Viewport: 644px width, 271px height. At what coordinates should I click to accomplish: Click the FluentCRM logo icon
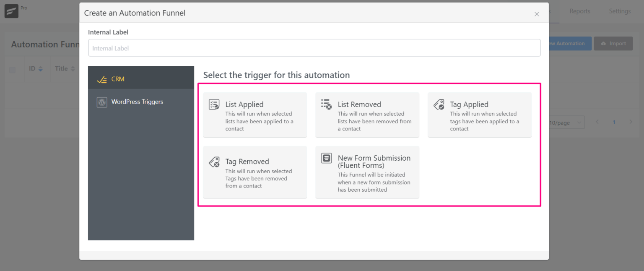click(x=11, y=11)
